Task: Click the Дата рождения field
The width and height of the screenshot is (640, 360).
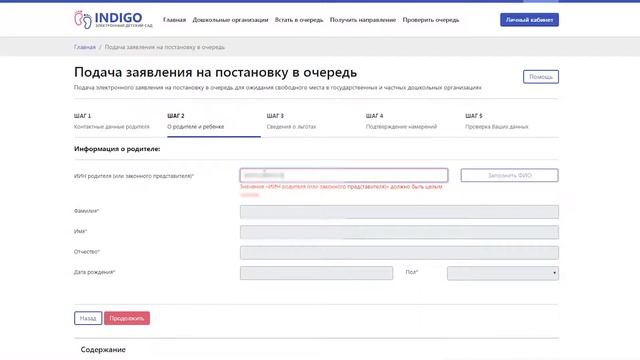Action: (316, 273)
